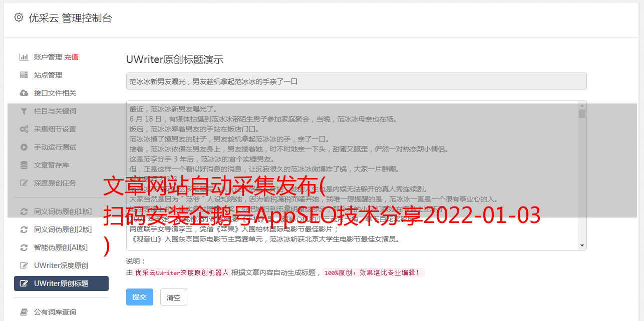644x321 pixels.
Task: Click the bar chart icon for 账户管理
Action: click(x=24, y=57)
